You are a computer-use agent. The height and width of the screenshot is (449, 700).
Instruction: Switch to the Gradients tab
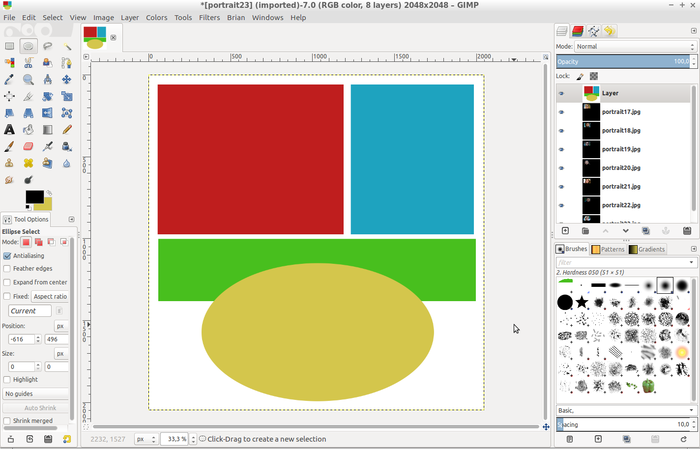[x=647, y=249]
